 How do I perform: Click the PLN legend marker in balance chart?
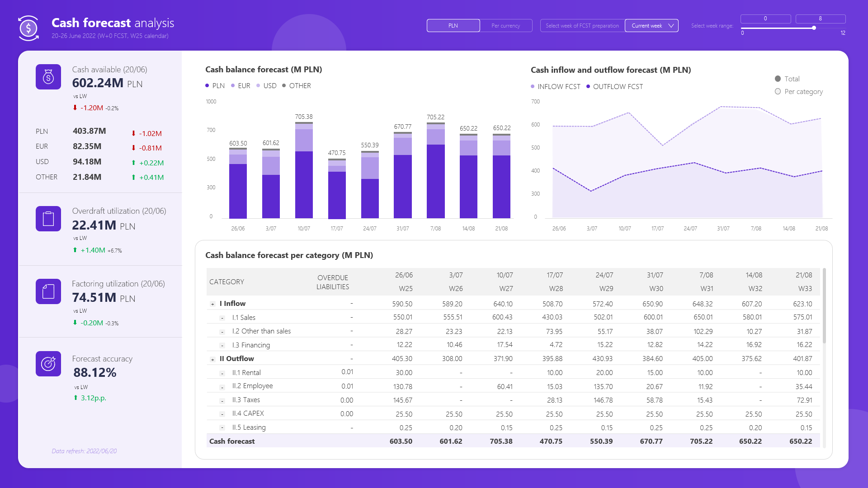click(x=207, y=86)
